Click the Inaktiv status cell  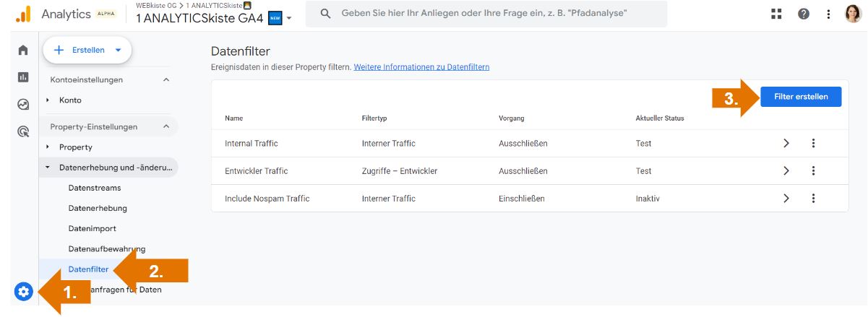pyautogui.click(x=648, y=199)
